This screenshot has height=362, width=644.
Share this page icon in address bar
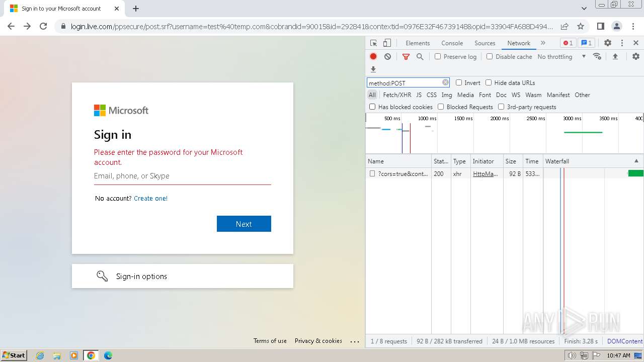(565, 26)
